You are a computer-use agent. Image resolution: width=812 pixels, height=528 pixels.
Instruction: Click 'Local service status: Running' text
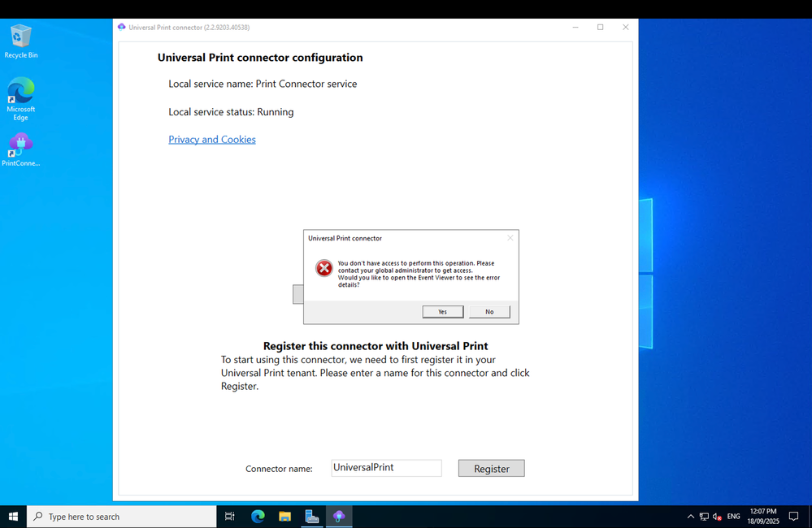point(231,112)
